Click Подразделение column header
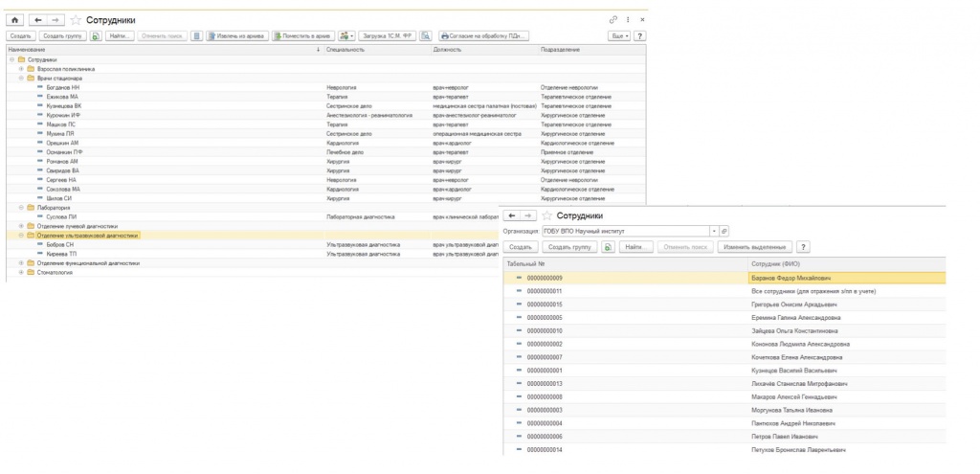 (x=591, y=50)
